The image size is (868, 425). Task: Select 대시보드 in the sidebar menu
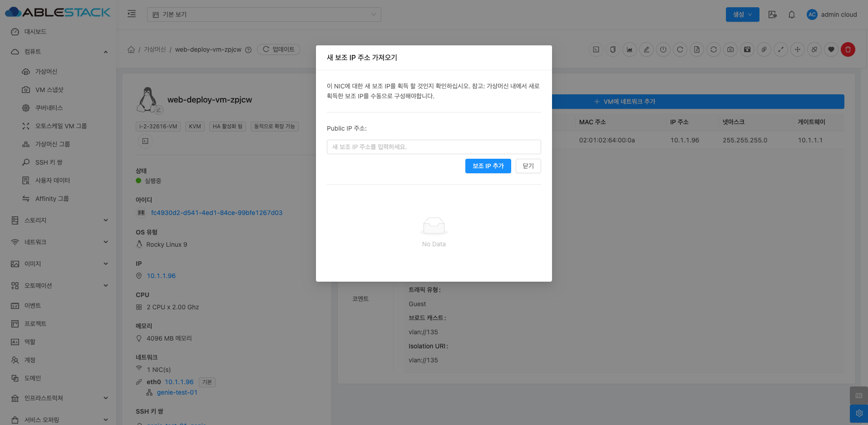(35, 32)
